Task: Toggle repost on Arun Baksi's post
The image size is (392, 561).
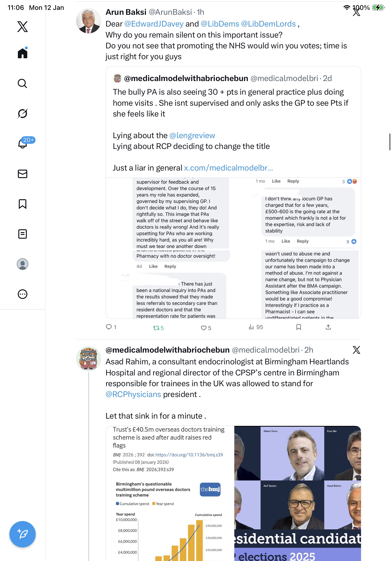Action: [156, 328]
